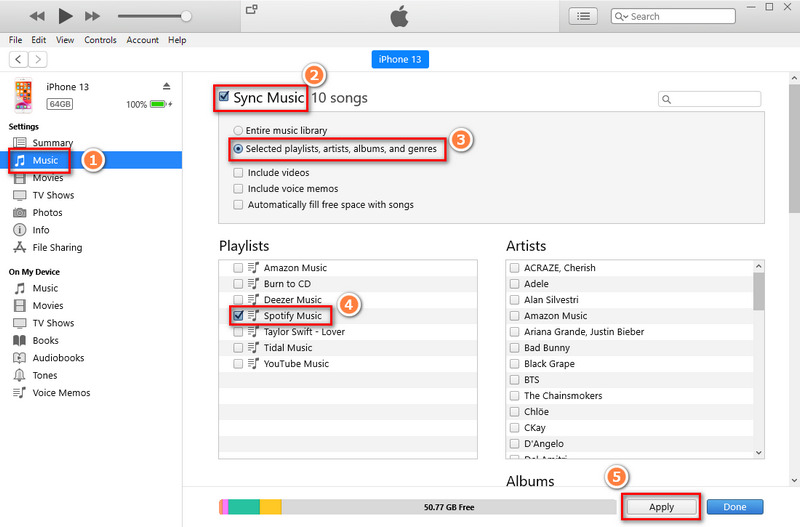Click the Play button
Image resolution: width=800 pixels, height=527 pixels.
coord(65,16)
